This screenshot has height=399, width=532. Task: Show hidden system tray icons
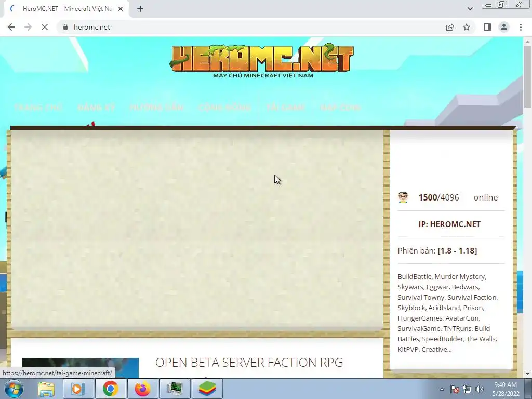442,389
